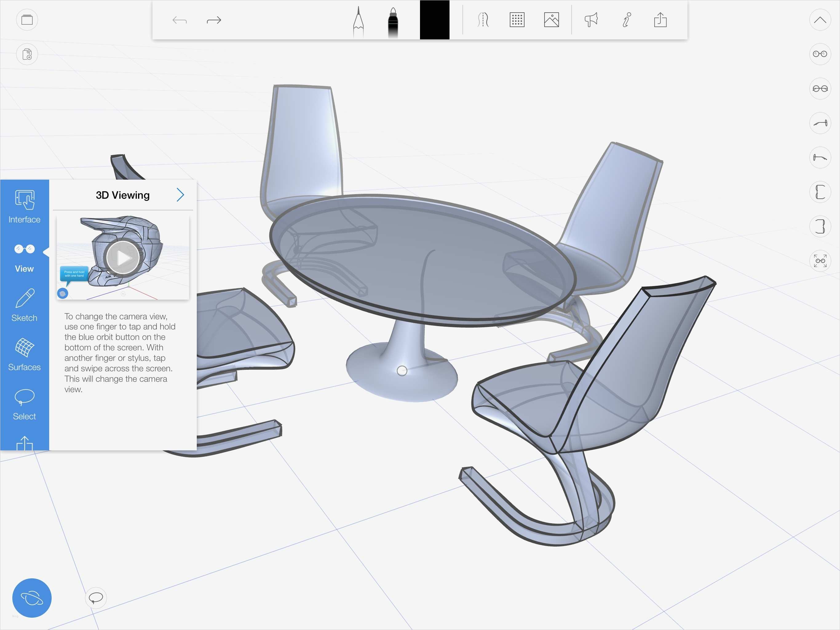The height and width of the screenshot is (630, 840).
Task: Click the megaphone announcements icon
Action: [591, 20]
